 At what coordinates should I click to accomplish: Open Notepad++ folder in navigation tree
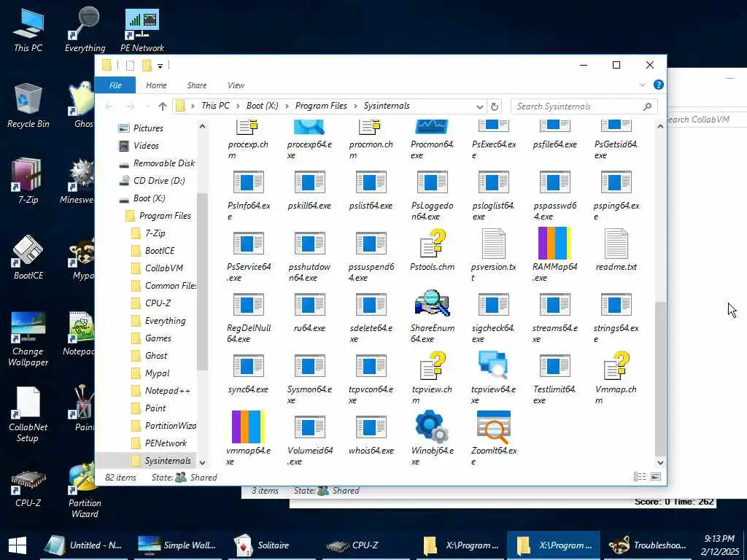167,391
